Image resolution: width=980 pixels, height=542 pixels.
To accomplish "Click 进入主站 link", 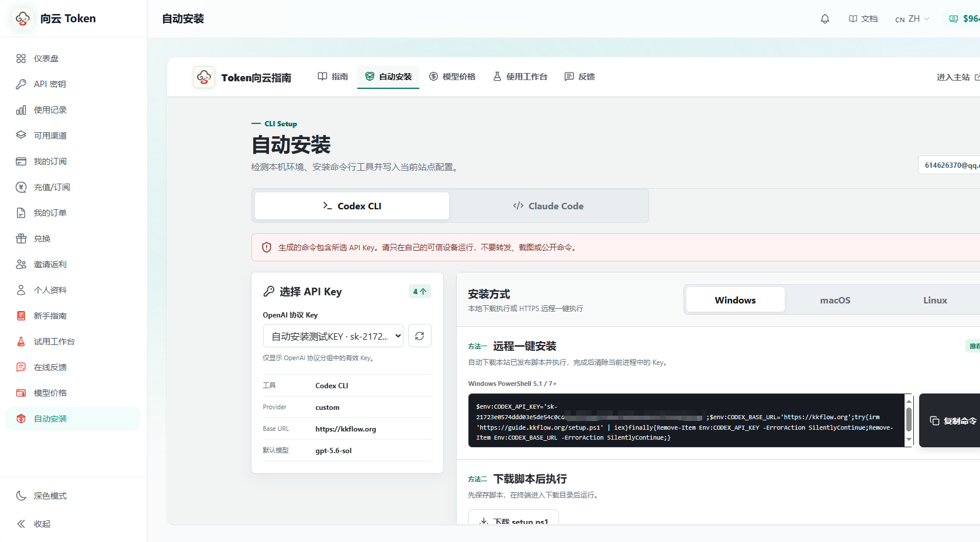I will 958,77.
